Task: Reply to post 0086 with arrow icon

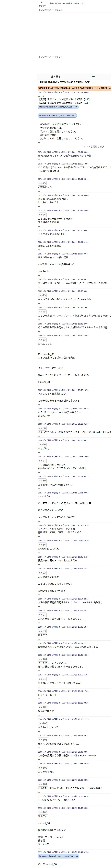Action: [x=39, y=386]
